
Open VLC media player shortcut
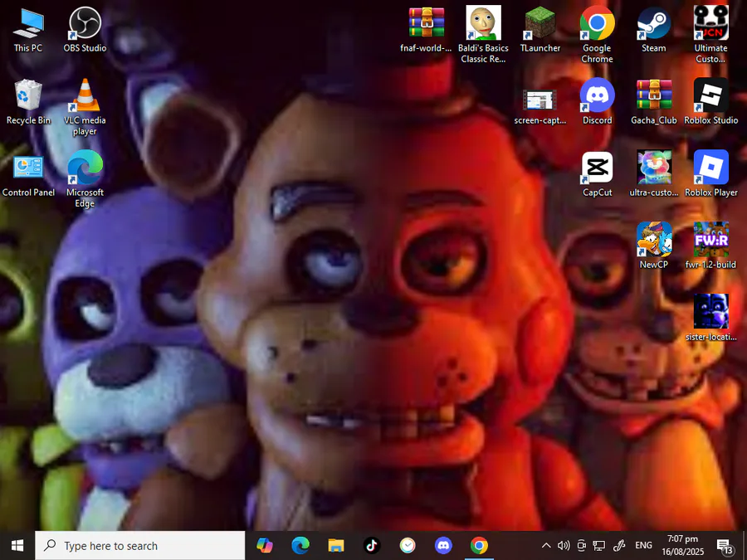(85, 107)
